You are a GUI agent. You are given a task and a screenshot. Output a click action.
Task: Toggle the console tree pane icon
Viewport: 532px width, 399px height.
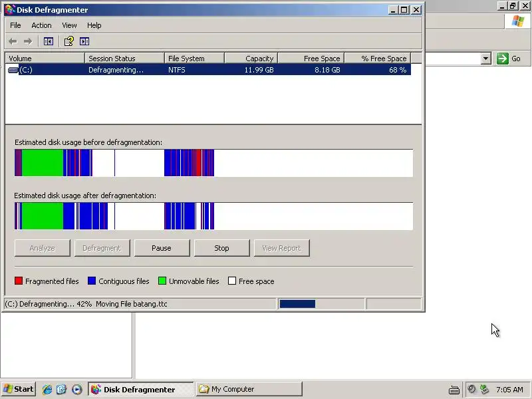tap(48, 41)
